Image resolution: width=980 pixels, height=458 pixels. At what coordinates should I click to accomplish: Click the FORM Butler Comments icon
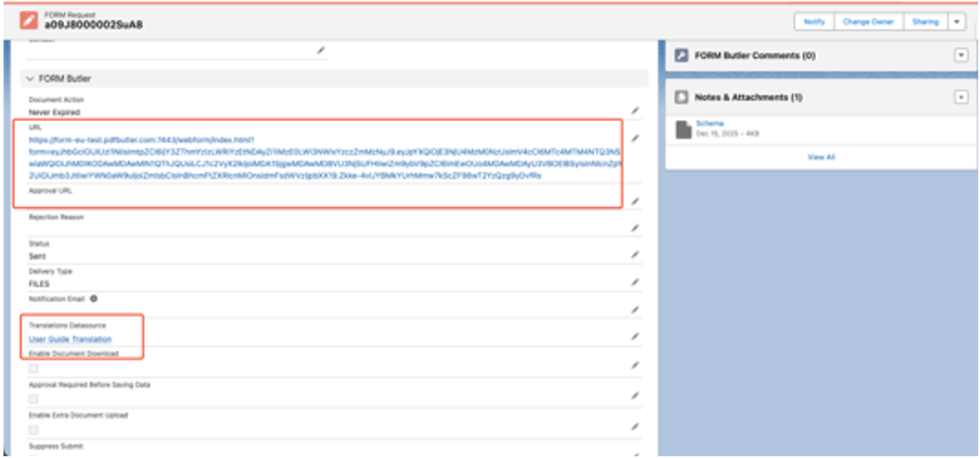point(681,55)
